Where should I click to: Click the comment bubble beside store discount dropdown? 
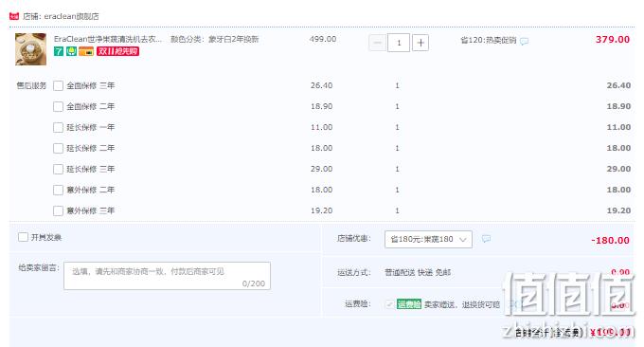(x=486, y=239)
